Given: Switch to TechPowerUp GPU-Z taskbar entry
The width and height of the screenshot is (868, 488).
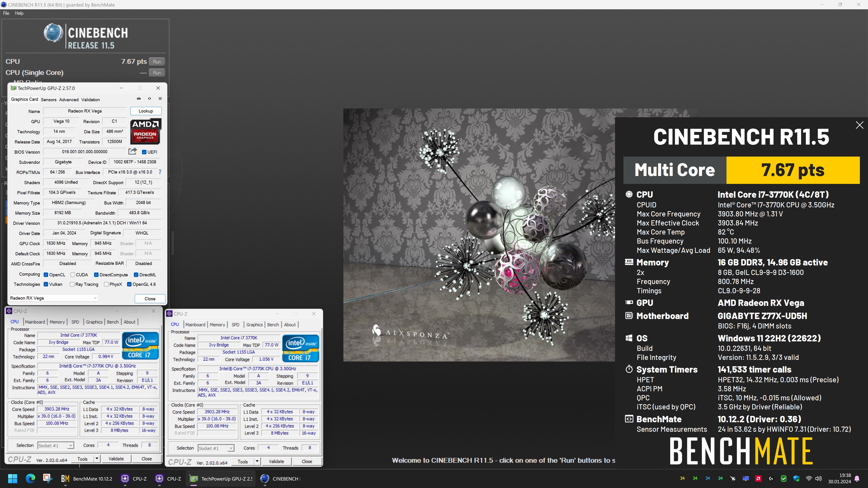Looking at the screenshot, I should click(221, 479).
